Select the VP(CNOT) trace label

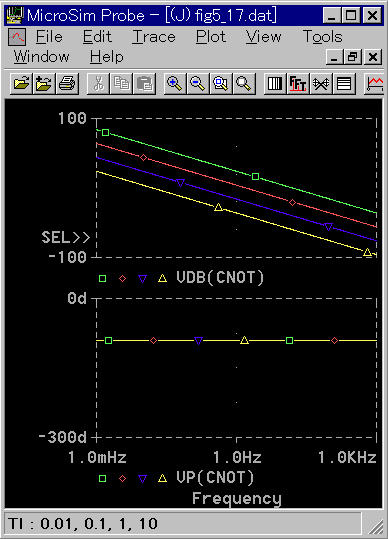pos(215,477)
